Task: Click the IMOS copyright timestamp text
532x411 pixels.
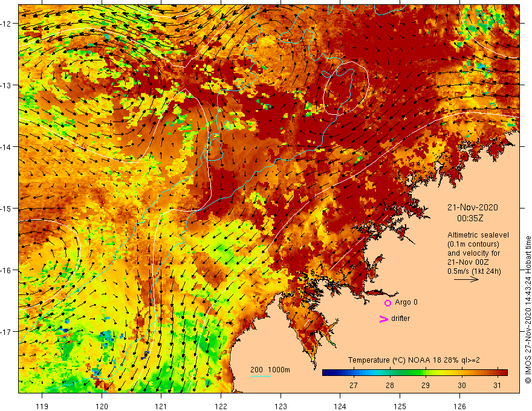Action: click(528, 309)
